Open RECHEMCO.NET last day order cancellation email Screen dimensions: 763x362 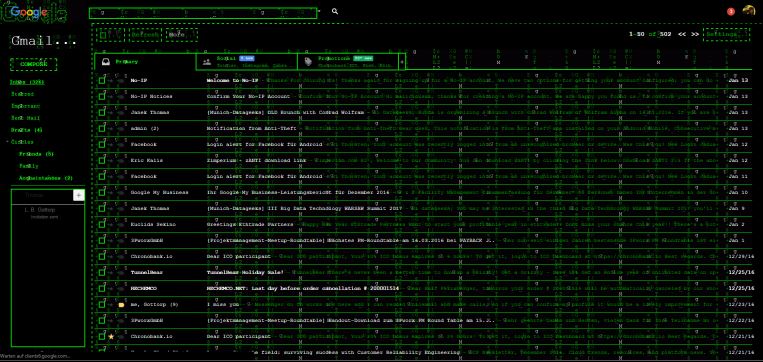click(303, 289)
